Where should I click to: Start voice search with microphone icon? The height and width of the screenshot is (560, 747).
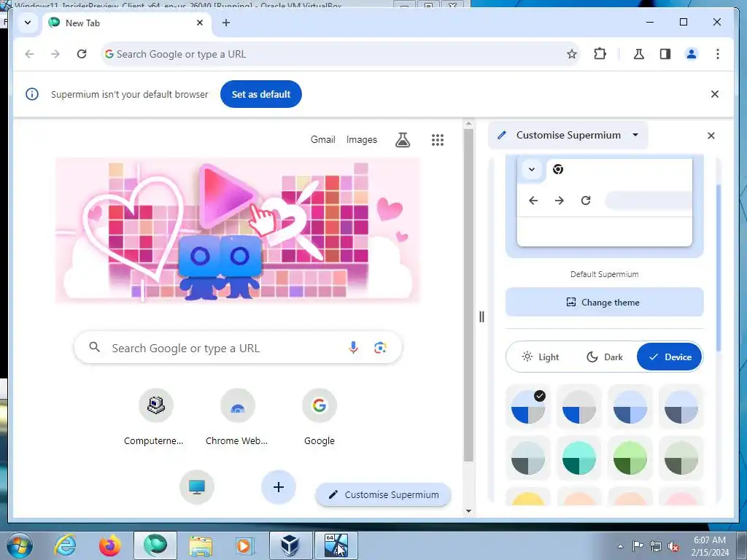coord(353,348)
